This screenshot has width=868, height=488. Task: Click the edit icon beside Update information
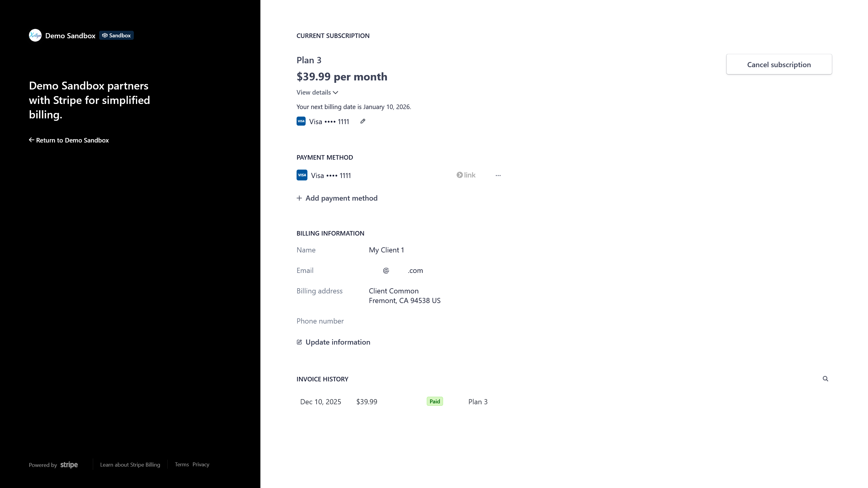(x=299, y=342)
